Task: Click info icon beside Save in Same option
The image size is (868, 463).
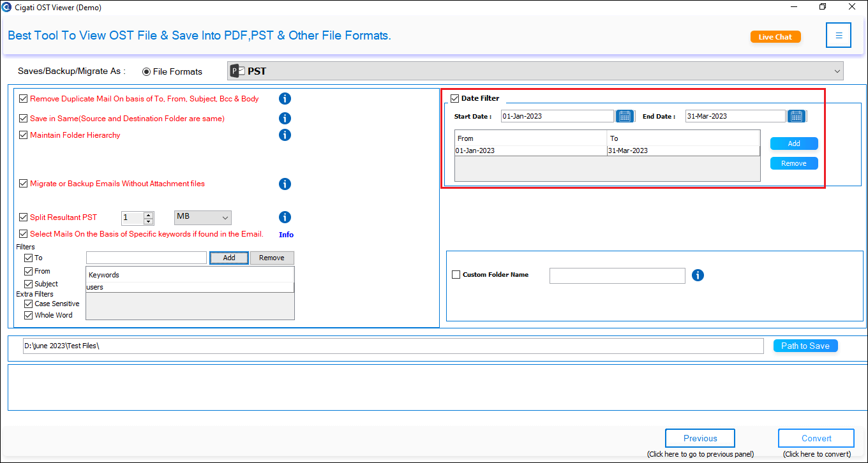Action: tap(285, 118)
